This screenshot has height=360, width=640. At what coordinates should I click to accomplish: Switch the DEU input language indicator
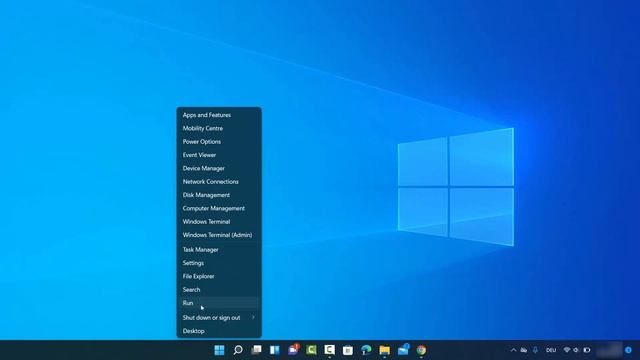(x=551, y=350)
